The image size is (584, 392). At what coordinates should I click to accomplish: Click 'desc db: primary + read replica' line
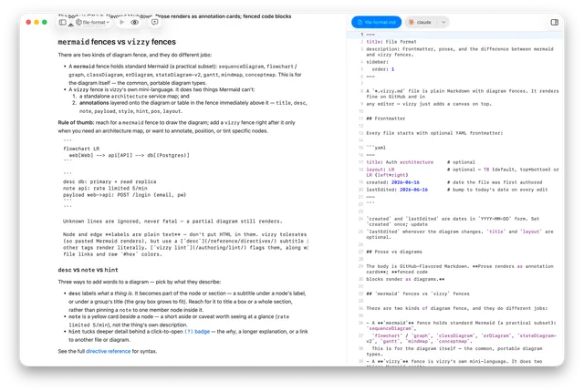pyautogui.click(x=109, y=181)
